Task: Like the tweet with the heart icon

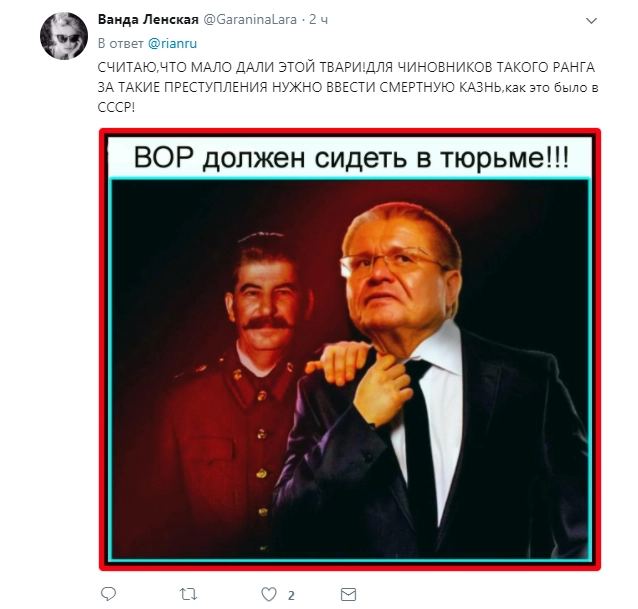Action: click(269, 594)
